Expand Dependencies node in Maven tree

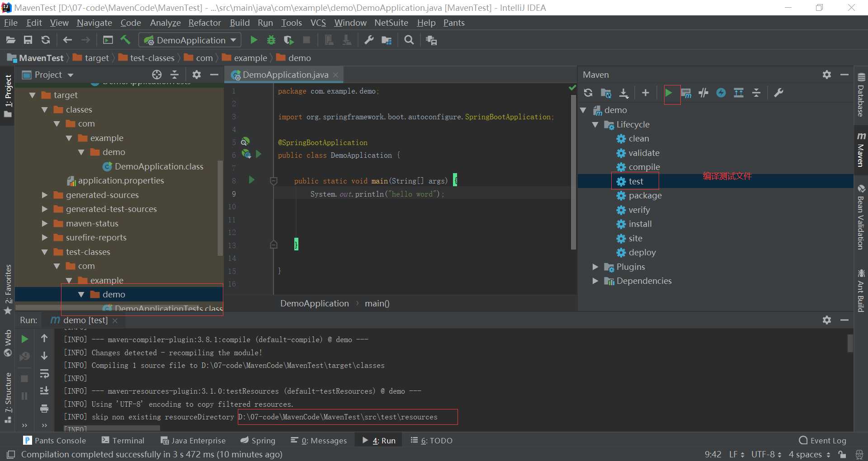click(595, 281)
